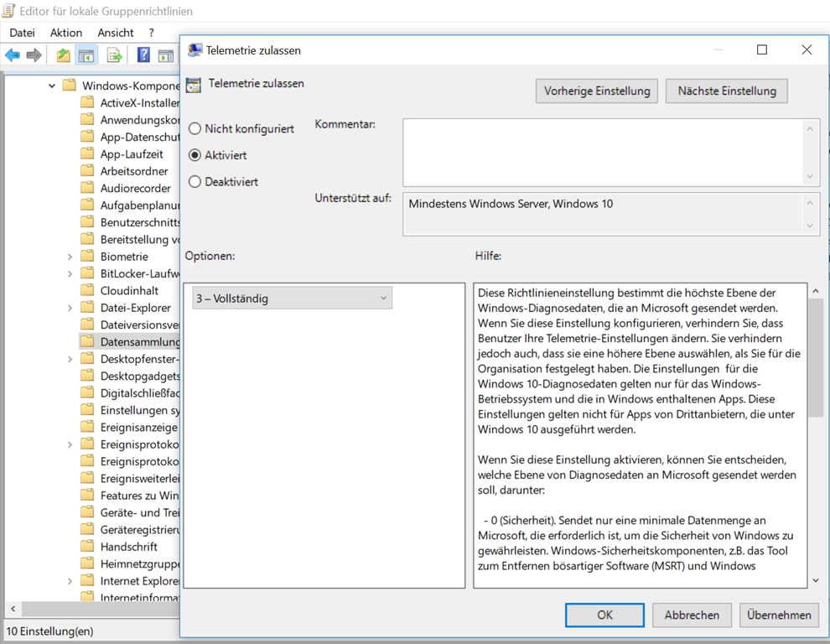Click the Up One Level folder icon
This screenshot has width=830, height=644.
(x=64, y=55)
